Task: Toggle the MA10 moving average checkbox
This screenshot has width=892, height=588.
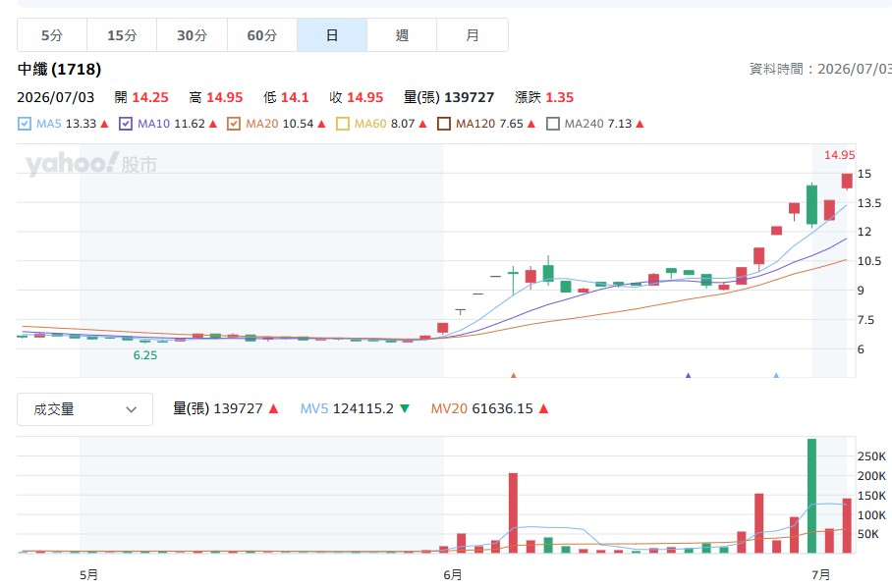Action: click(126, 124)
